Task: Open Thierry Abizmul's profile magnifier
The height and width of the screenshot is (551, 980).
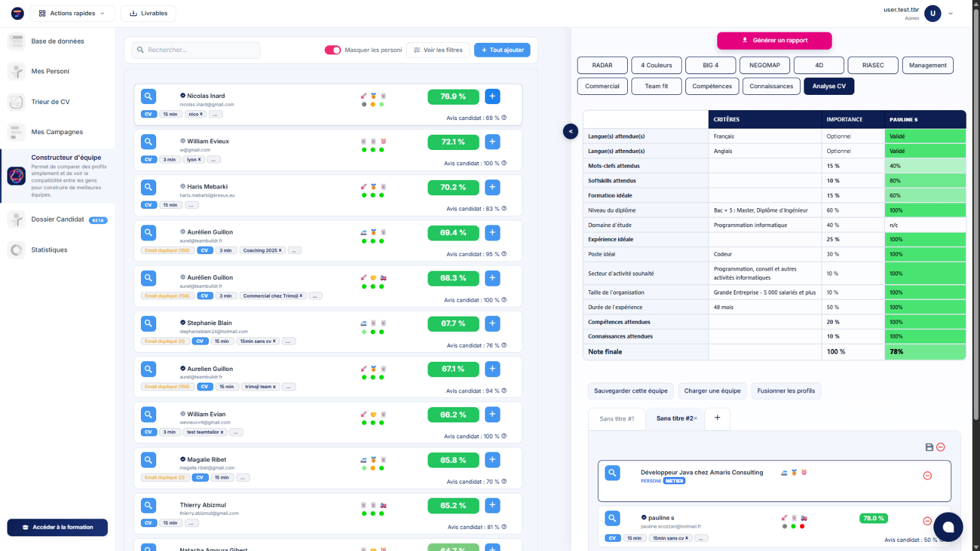Action: point(148,505)
